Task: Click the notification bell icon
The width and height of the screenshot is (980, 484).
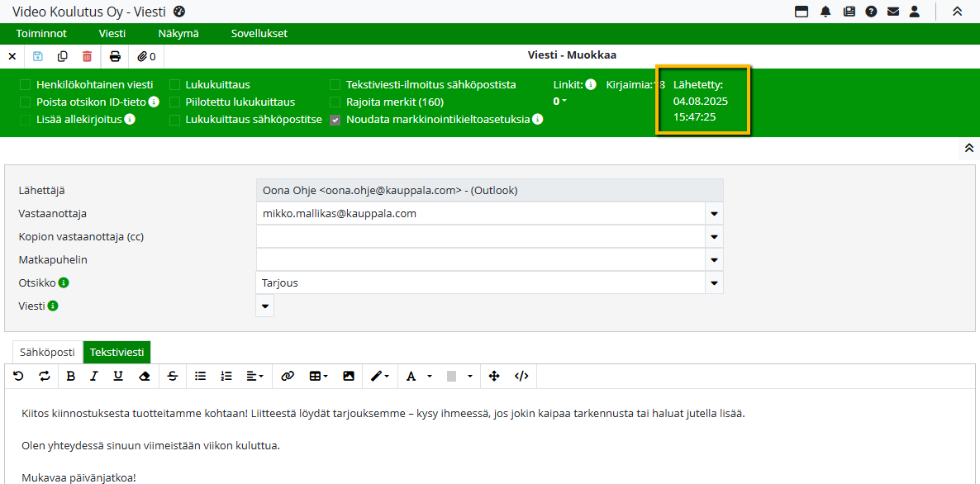Action: [x=825, y=12]
